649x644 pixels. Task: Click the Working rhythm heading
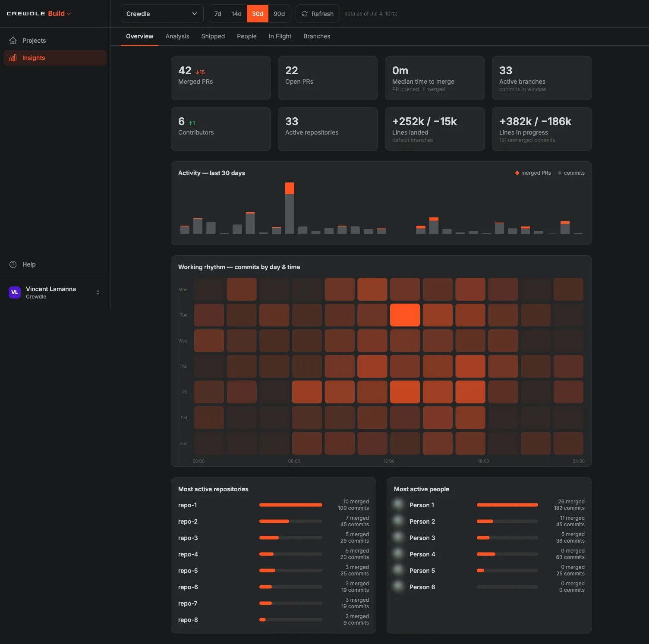(x=239, y=267)
